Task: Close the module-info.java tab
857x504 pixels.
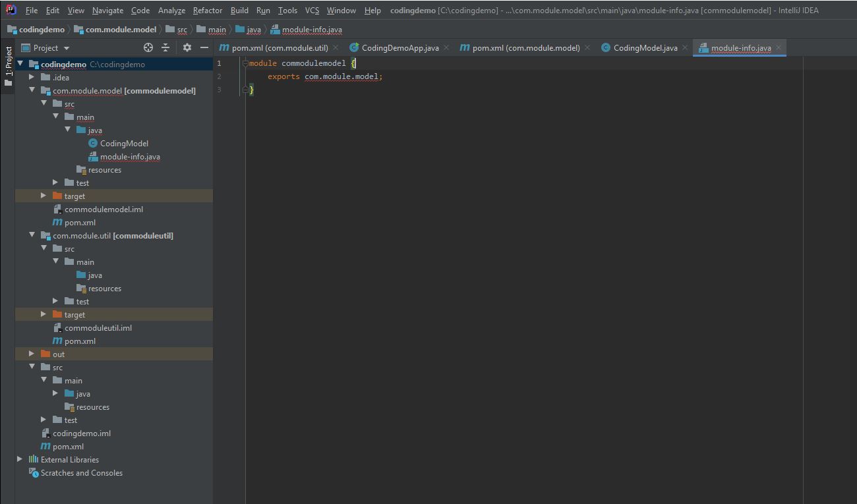Action: (x=779, y=47)
